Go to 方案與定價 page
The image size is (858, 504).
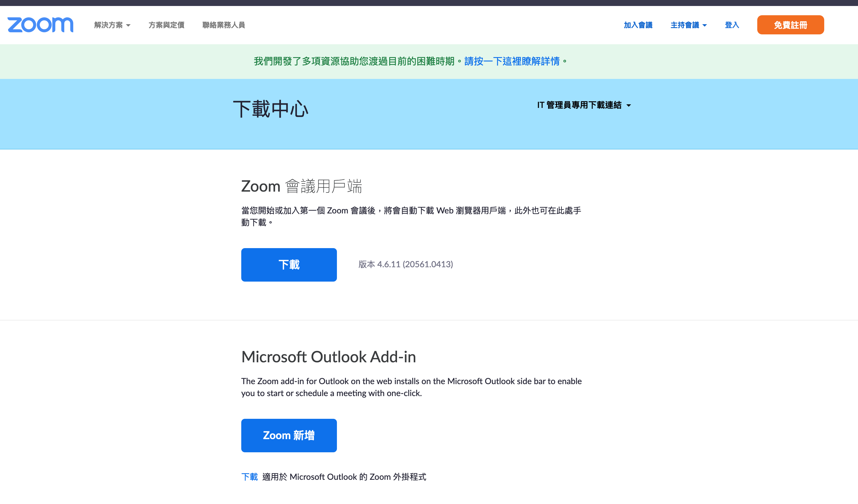pos(166,25)
